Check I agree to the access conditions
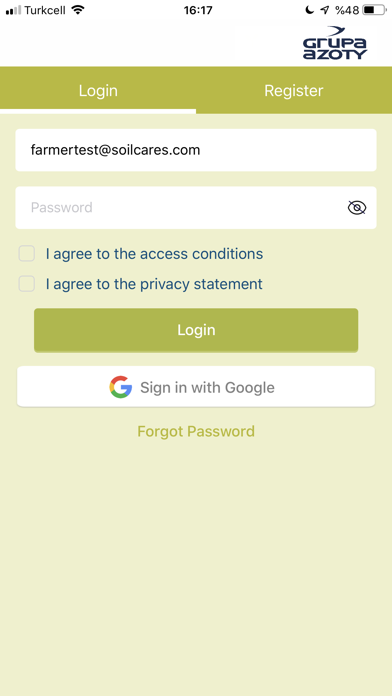 click(x=27, y=254)
